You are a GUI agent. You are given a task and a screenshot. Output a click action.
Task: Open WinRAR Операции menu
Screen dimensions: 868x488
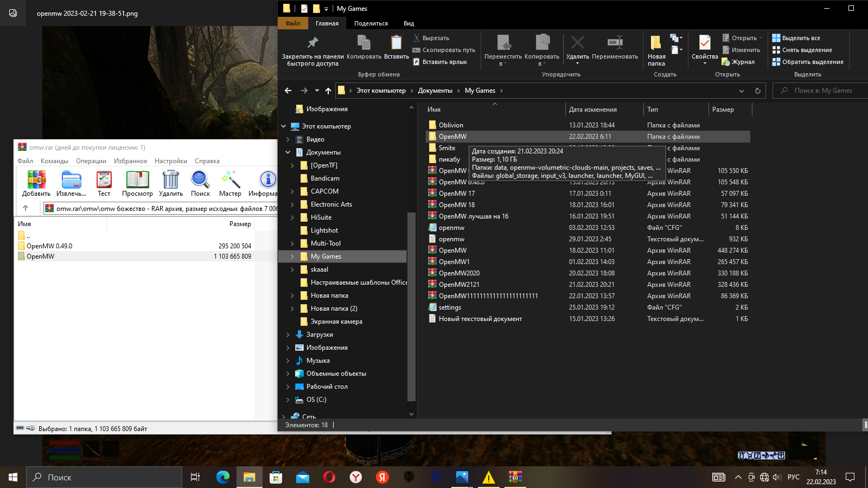click(91, 161)
